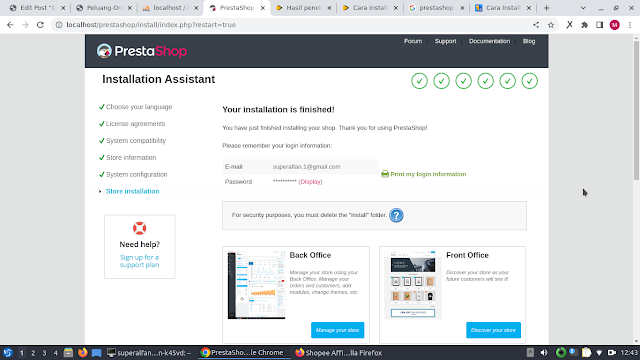Open the M profile avatar
Image resolution: width=640 pixels, height=360 pixels.
coord(615,25)
